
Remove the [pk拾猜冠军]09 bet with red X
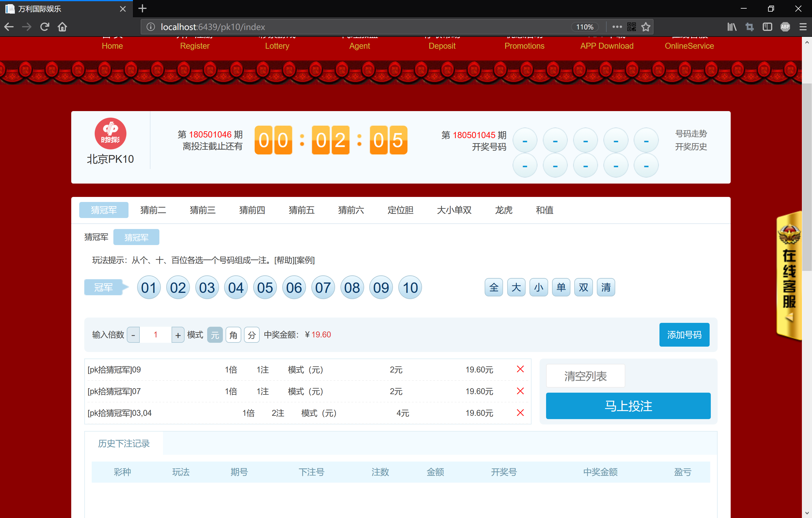pyautogui.click(x=520, y=369)
